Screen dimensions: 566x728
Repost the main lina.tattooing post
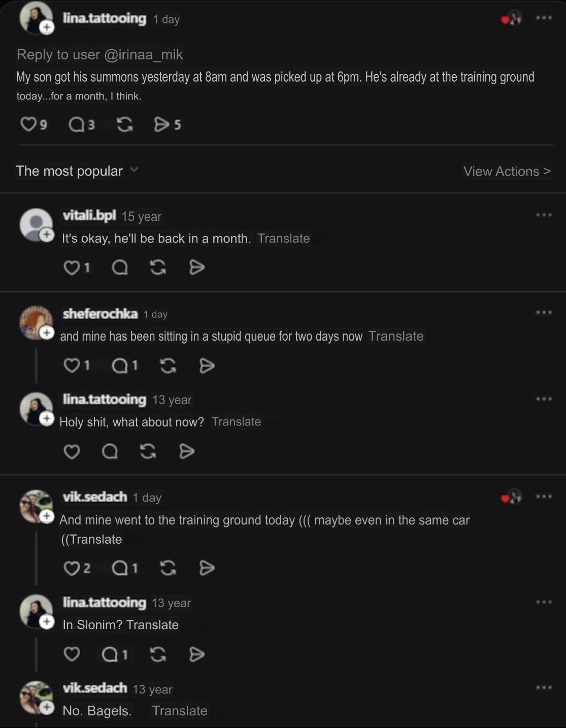[125, 124]
